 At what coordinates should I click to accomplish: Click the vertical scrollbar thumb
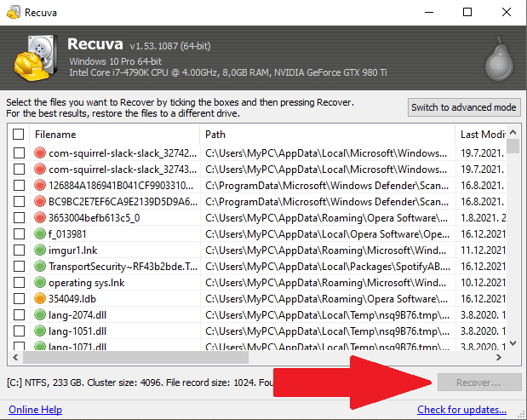coord(513,146)
